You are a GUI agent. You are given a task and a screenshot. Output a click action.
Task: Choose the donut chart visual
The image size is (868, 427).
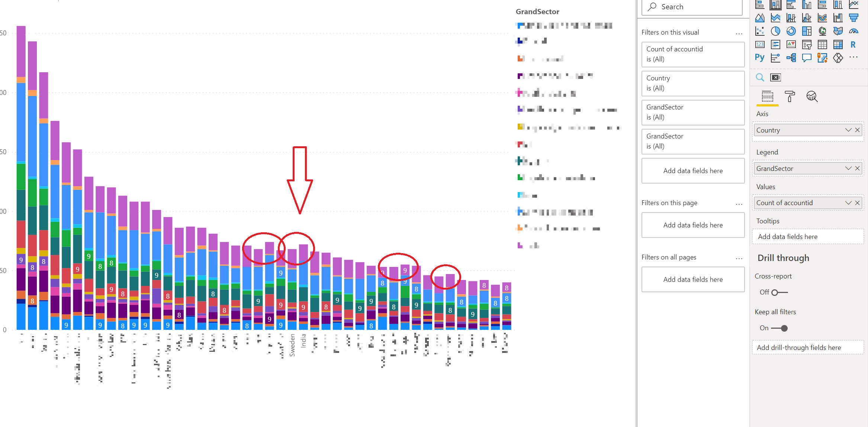tap(791, 31)
